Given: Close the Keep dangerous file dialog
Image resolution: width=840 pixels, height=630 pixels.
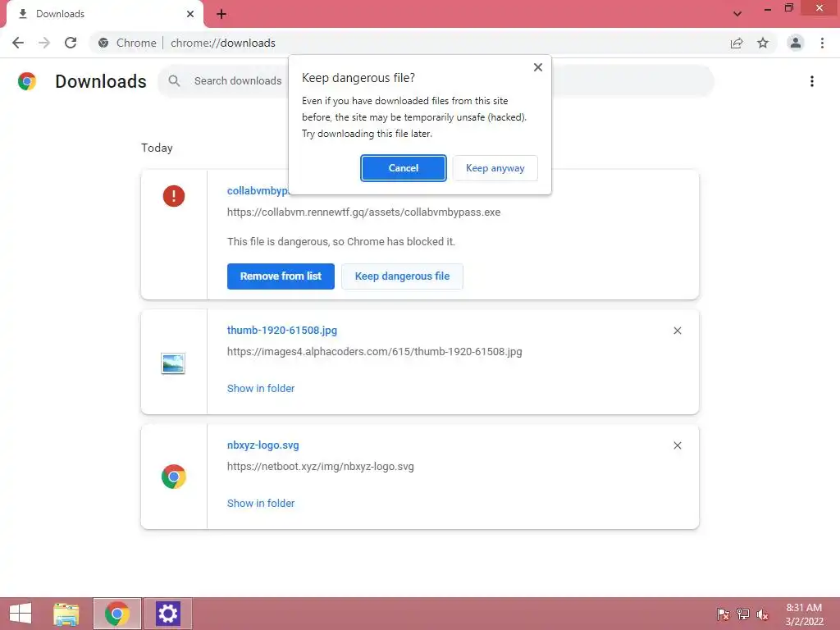Looking at the screenshot, I should coord(538,67).
